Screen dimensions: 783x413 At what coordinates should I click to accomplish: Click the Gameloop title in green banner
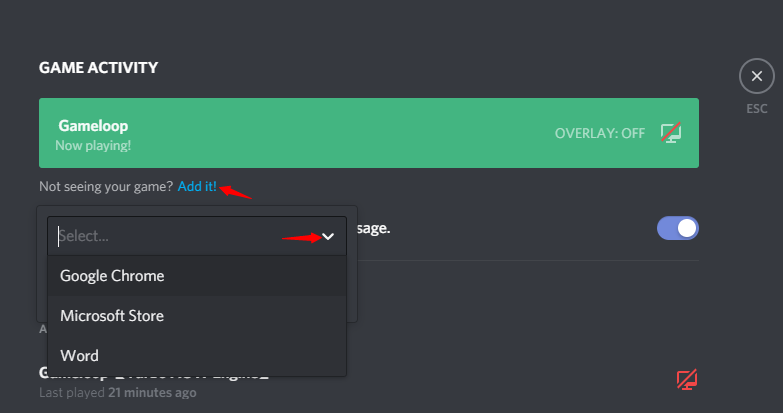click(x=93, y=126)
